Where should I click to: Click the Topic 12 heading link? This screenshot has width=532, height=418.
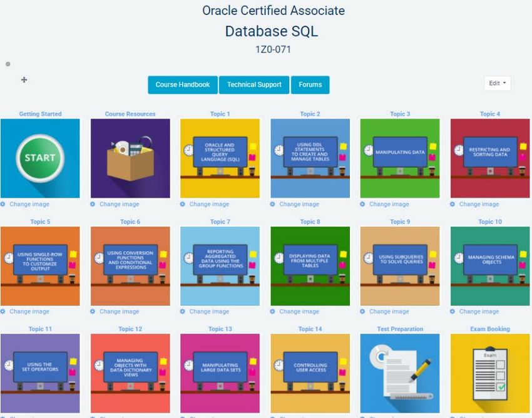click(130, 329)
